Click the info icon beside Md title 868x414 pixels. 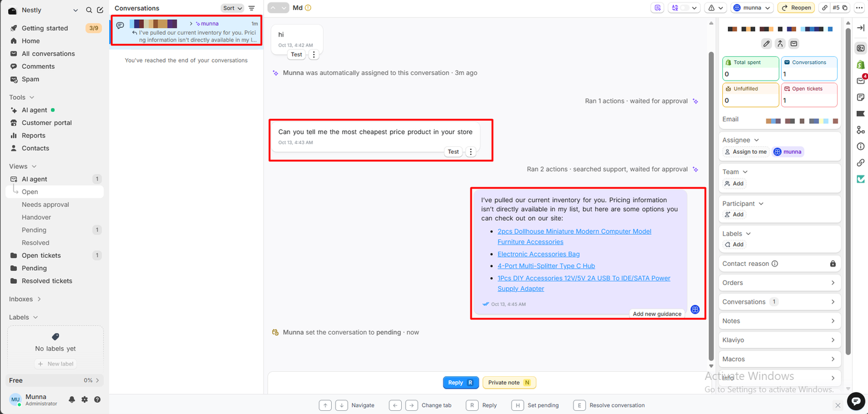[x=308, y=8]
